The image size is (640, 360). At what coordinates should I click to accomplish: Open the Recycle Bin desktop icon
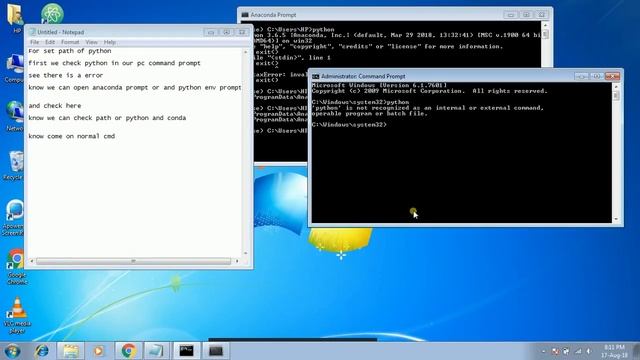coord(15,165)
